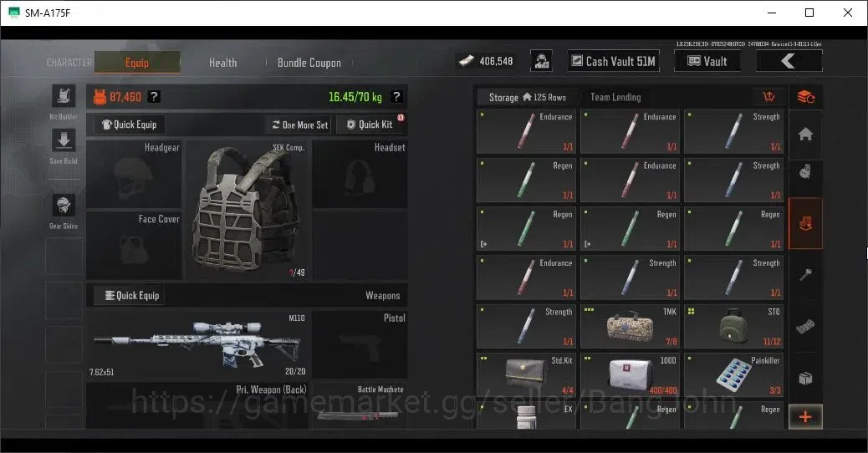Click the cube box icon in right sidebar
This screenshot has width=868, height=453.
[805, 379]
